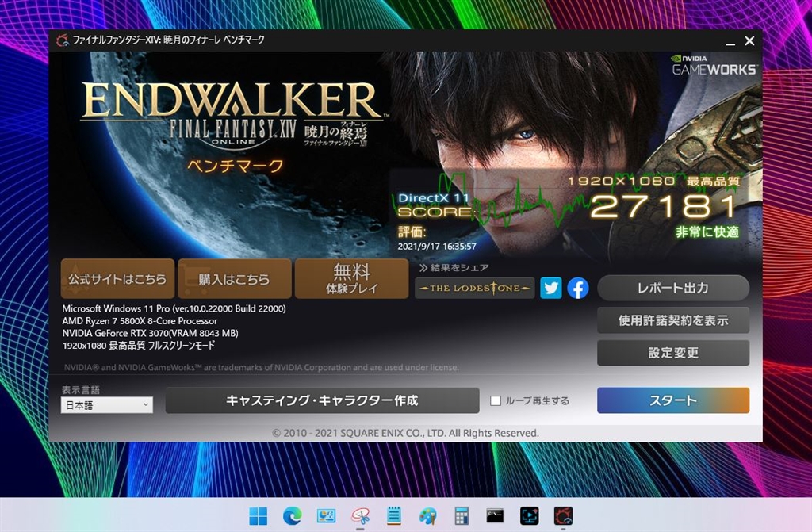Open Notepad from taskbar
The image size is (812, 532).
(x=394, y=516)
